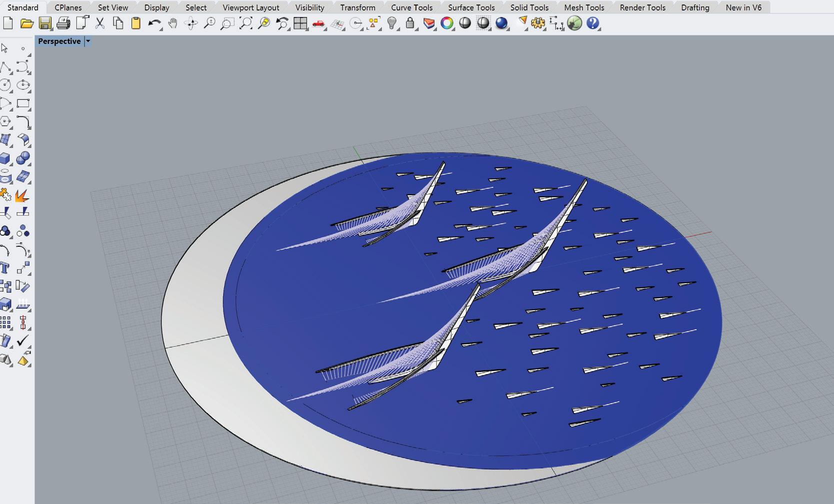Open the Viewport Layout tab

pos(251,7)
